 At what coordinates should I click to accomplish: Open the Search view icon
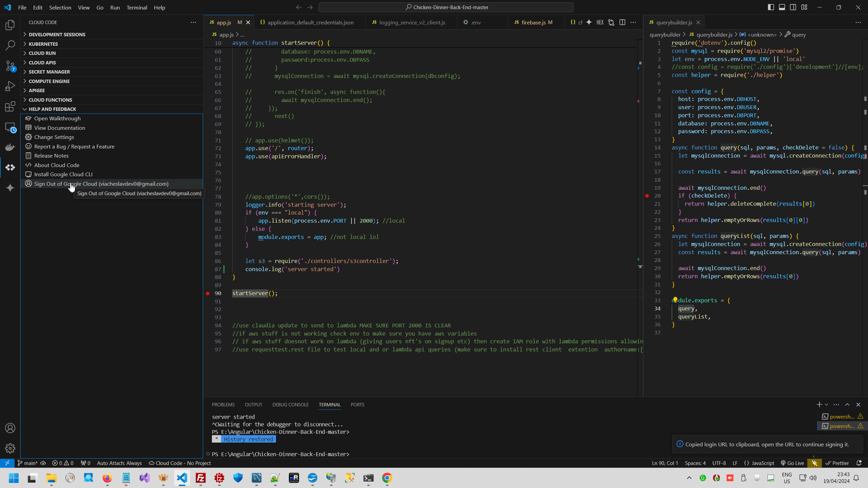(10, 45)
